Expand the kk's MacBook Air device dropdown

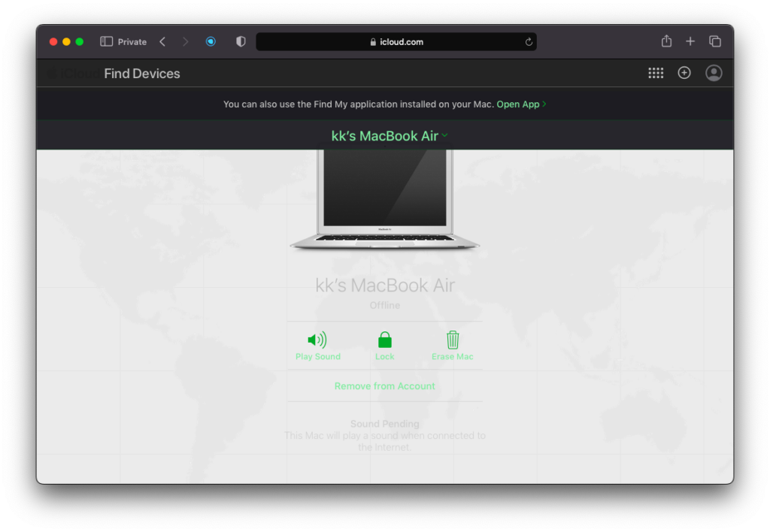click(389, 135)
